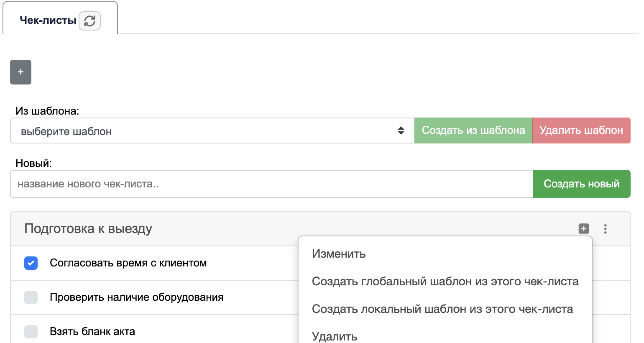Click the Подготовка к выезду checklist title
The height and width of the screenshot is (343, 644).
pos(88,229)
